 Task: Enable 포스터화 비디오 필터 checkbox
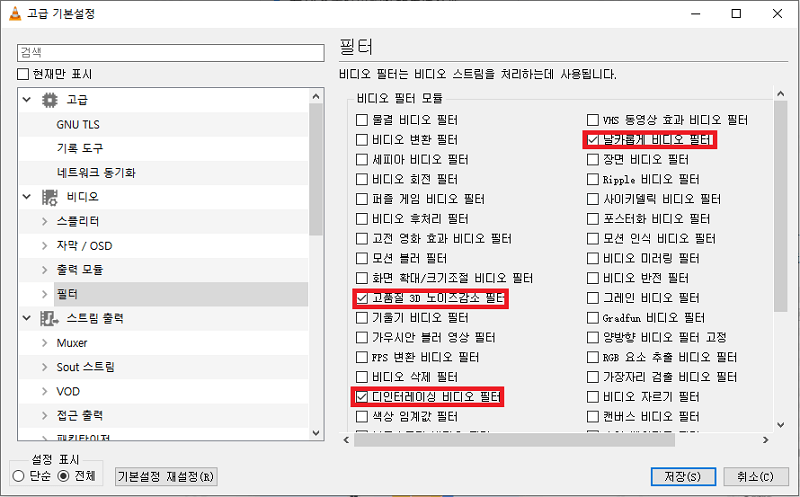coord(592,219)
